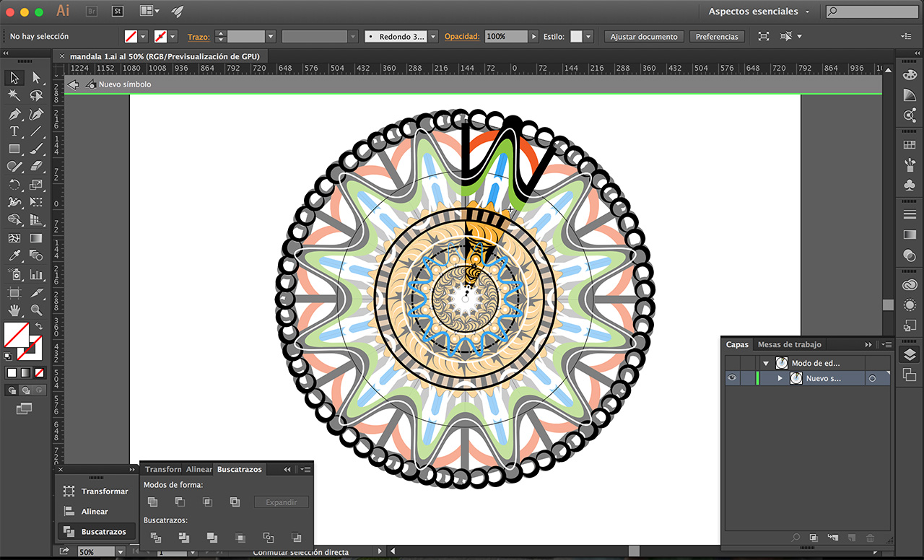924x560 pixels.
Task: Click the Unite shape mode icon
Action: click(152, 502)
